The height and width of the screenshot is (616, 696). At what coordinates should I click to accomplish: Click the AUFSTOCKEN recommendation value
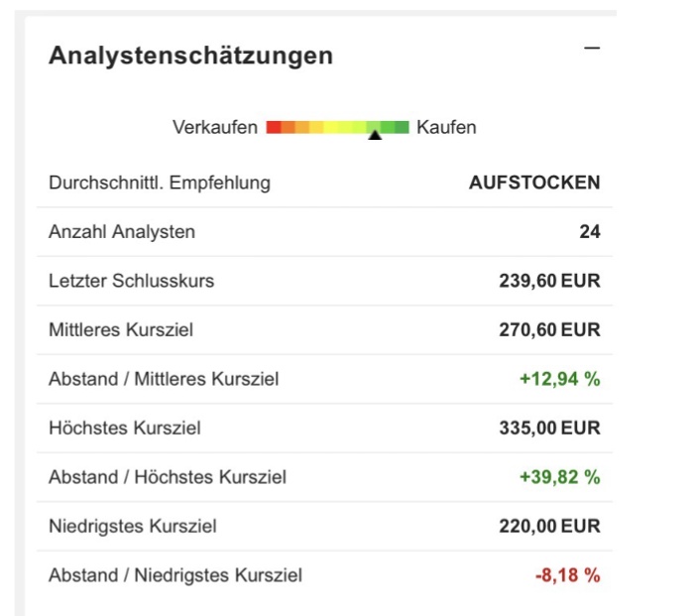534,183
